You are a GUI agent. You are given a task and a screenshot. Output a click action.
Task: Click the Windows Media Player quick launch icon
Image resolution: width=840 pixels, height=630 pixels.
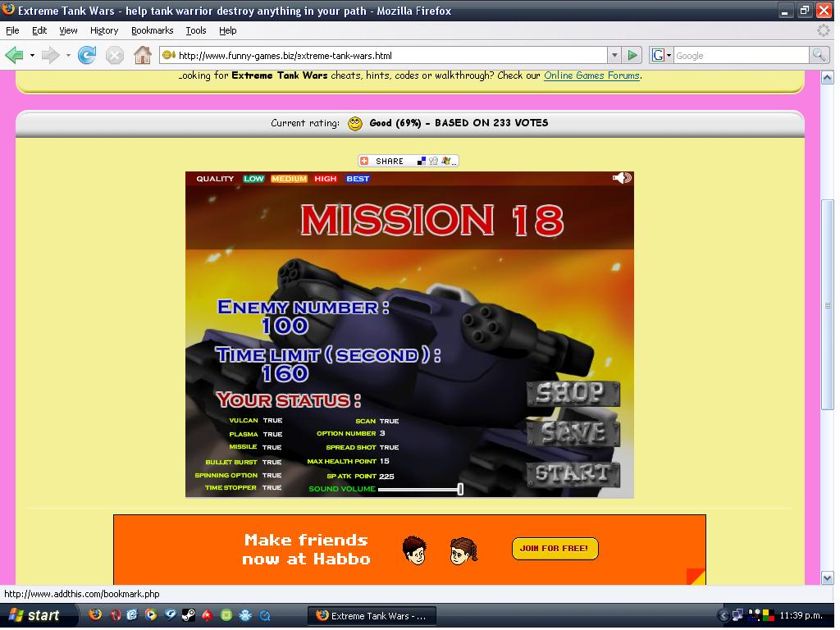pos(151,615)
